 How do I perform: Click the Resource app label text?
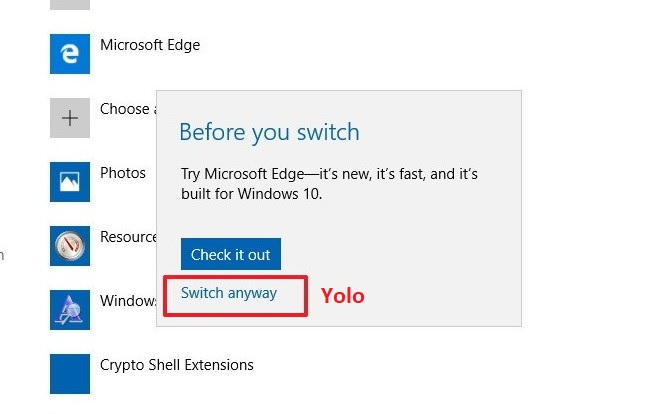point(128,237)
